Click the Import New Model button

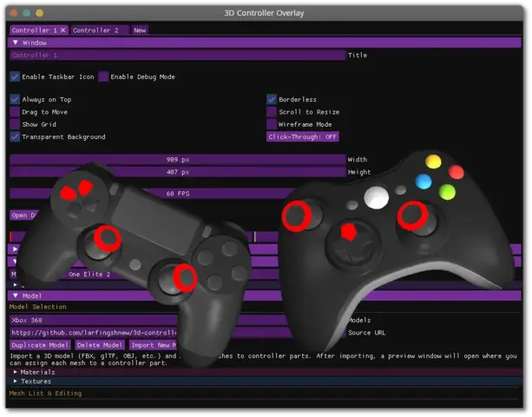pos(154,345)
